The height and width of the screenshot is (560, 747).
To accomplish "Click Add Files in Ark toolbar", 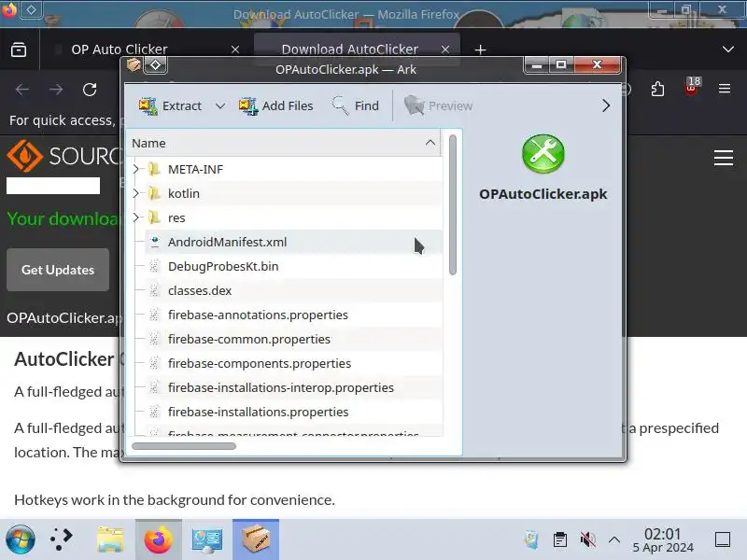I will 275,105.
